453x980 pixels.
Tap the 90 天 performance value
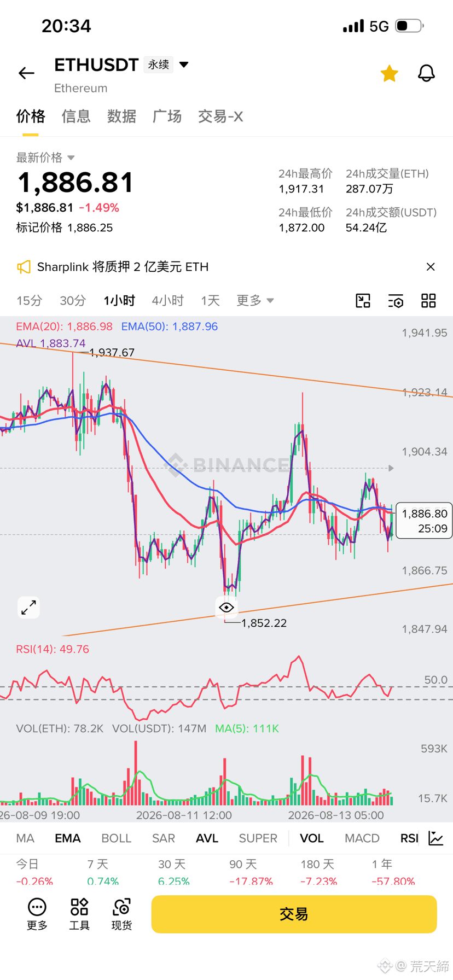coord(251,881)
